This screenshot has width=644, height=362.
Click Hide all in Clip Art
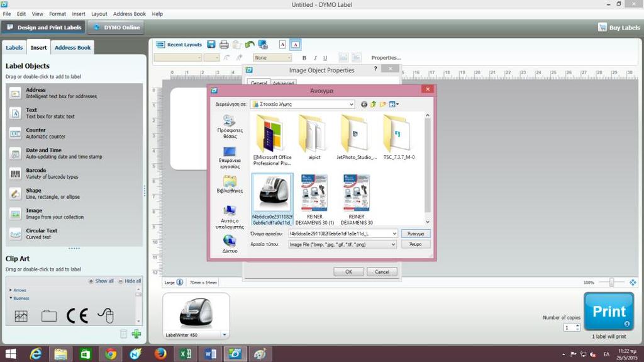pyautogui.click(x=130, y=281)
